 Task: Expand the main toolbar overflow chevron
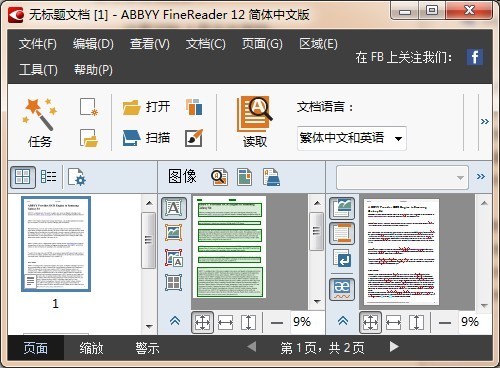tap(485, 122)
